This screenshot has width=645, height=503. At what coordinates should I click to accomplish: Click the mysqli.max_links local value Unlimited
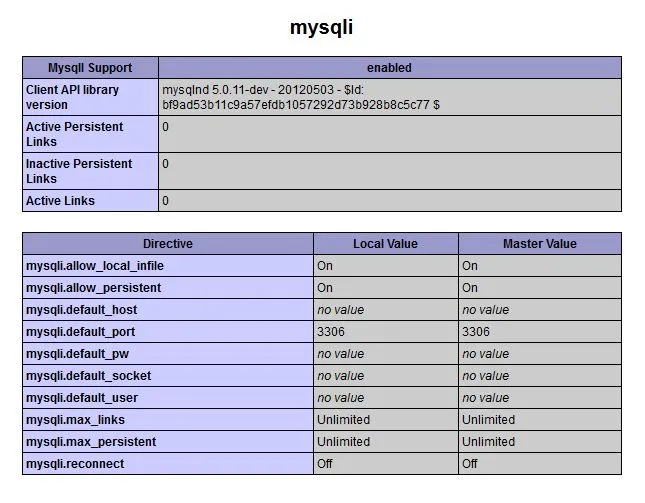tap(343, 420)
